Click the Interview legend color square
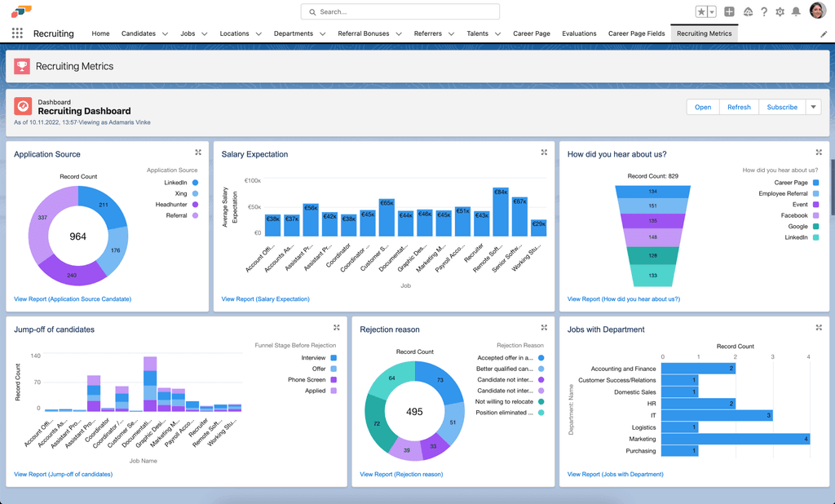Image resolution: width=835 pixels, height=504 pixels. click(x=334, y=358)
